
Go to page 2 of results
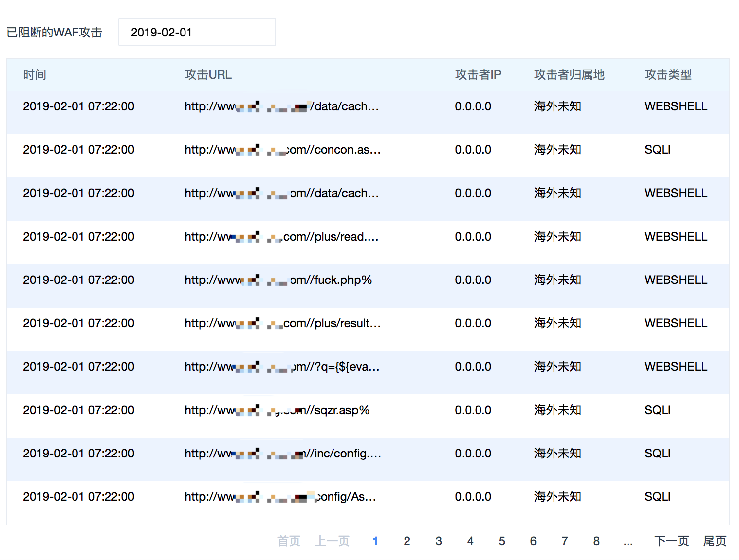tap(406, 541)
